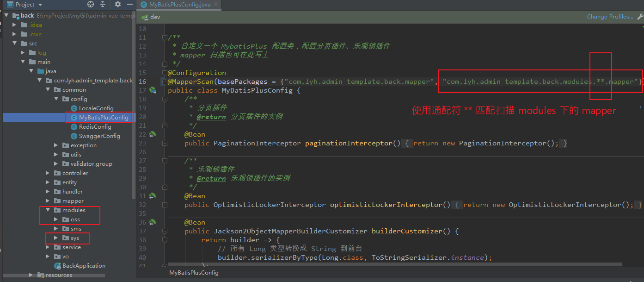Click Spring bean gutter icon on line 17
Image resolution: width=644 pixels, height=282 pixels.
tap(153, 90)
